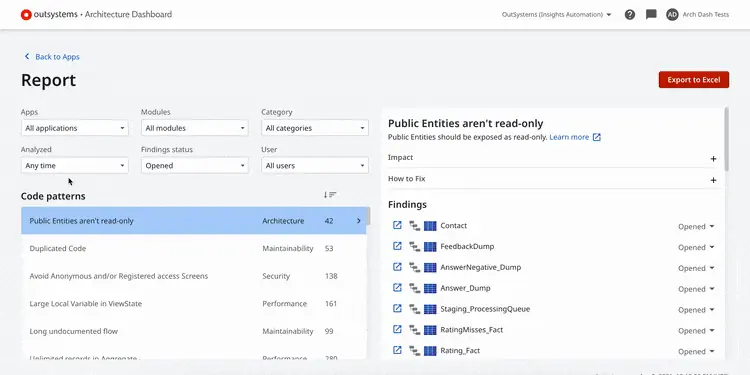Click the hierarchy icon in Answer_Dump row
Screen dimensions: 750x375
pyautogui.click(x=414, y=288)
